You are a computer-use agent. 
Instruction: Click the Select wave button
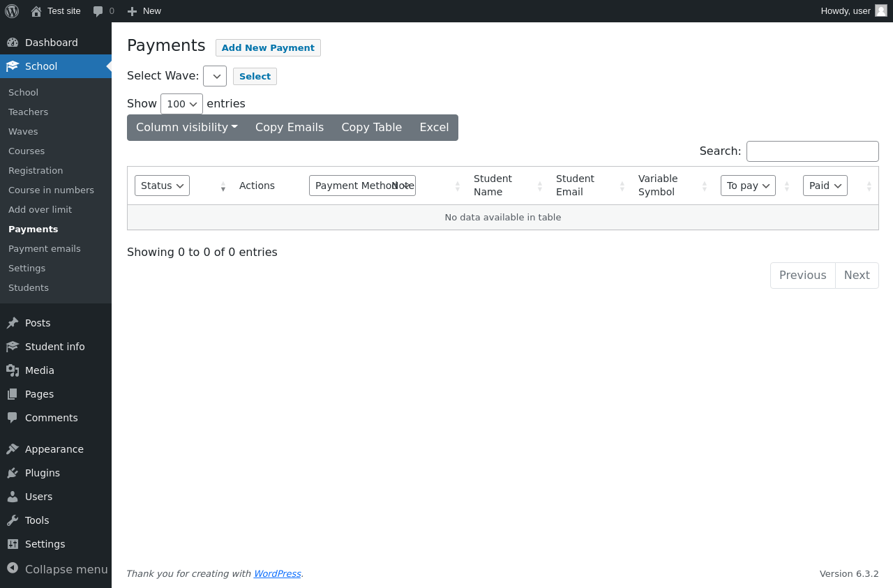255,76
